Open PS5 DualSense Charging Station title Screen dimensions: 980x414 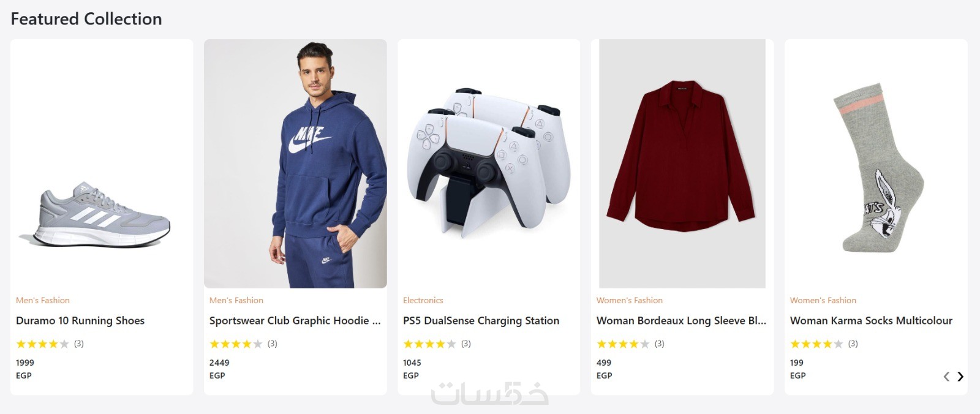pos(481,321)
